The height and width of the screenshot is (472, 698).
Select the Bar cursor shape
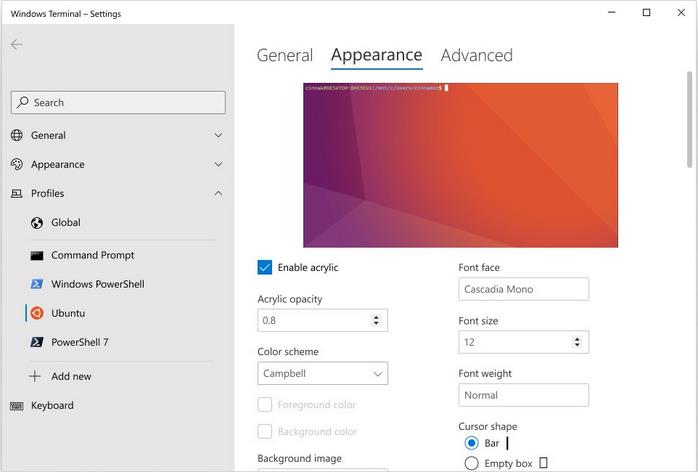[472, 443]
